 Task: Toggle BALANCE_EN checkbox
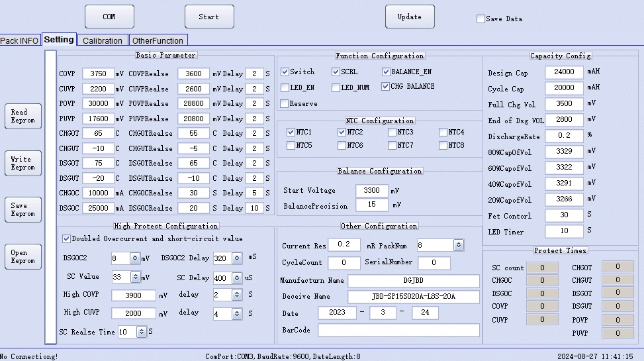[x=386, y=72]
